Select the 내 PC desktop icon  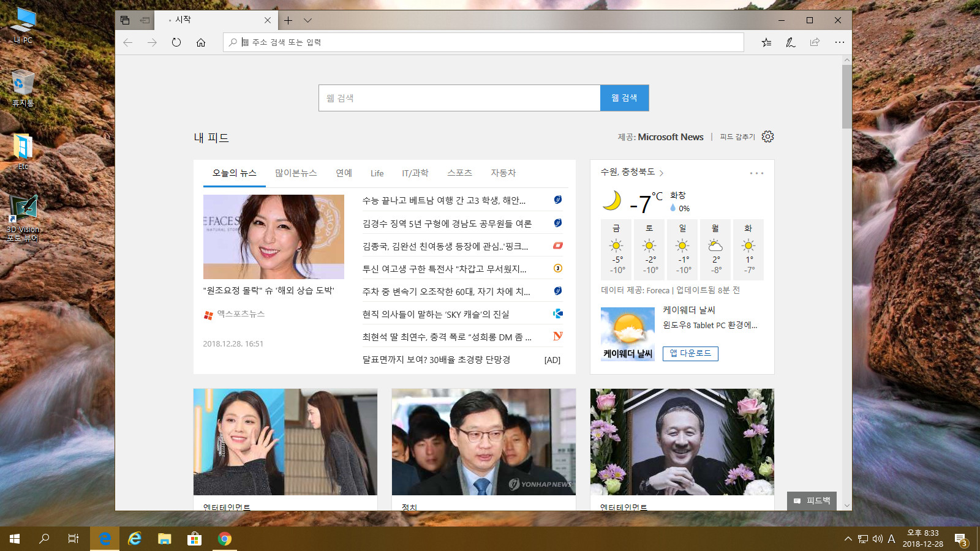tap(23, 26)
